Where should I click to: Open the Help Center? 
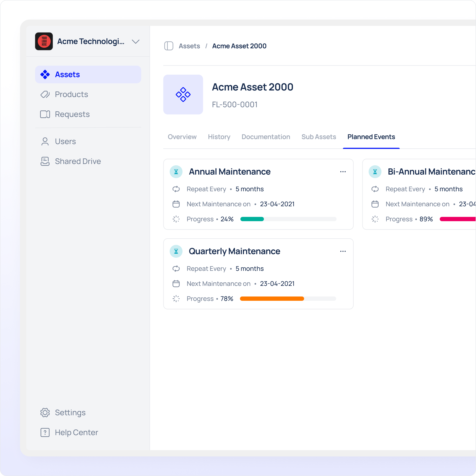point(76,432)
